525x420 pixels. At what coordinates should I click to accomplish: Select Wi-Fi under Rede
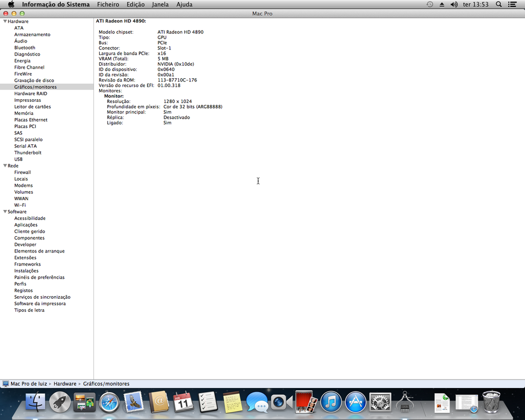pos(20,205)
